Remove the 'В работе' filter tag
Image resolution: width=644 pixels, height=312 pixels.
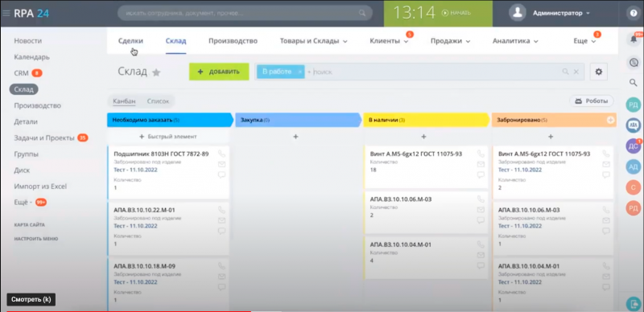click(299, 72)
